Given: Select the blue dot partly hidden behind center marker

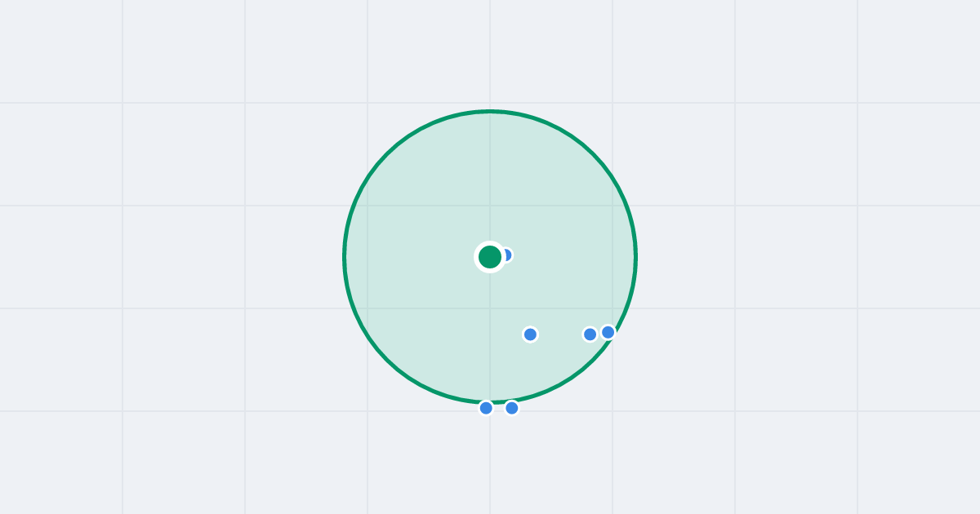Looking at the screenshot, I should [x=507, y=255].
